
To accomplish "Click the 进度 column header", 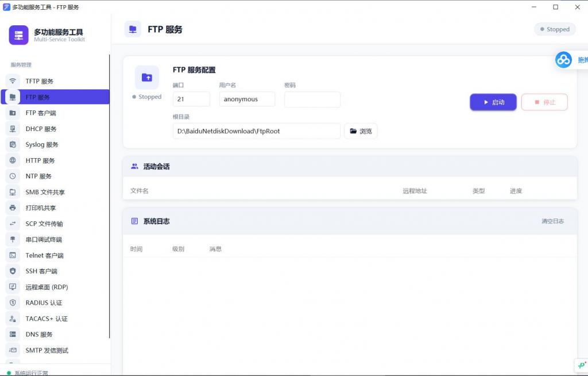I will pyautogui.click(x=516, y=191).
